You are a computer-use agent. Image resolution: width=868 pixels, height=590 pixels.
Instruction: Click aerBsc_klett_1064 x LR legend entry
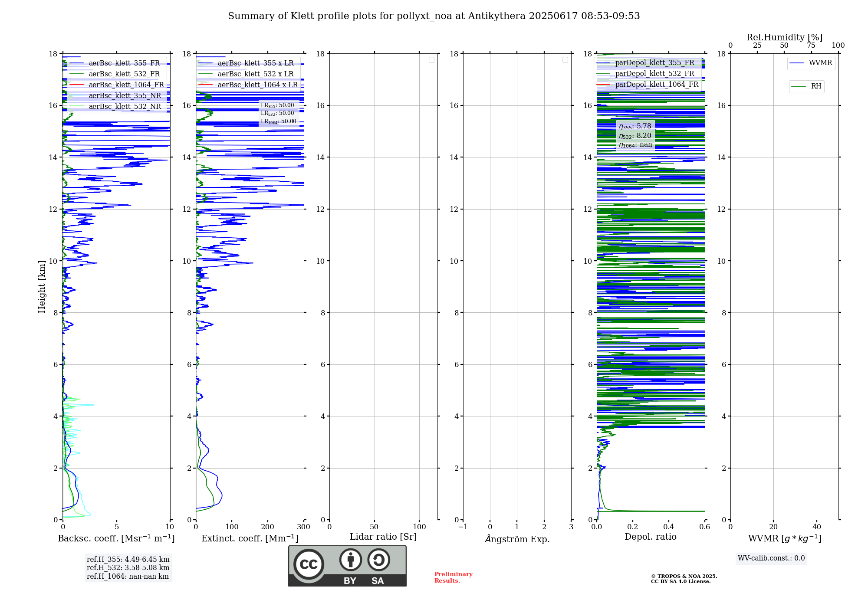pos(248,85)
